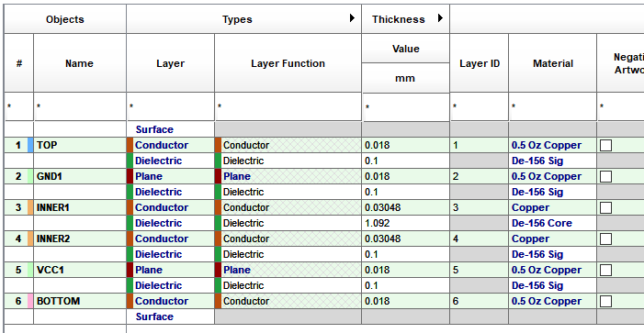644x333 pixels.
Task: Enable Negative Artwork checkbox for GND1 row
Action: click(605, 176)
